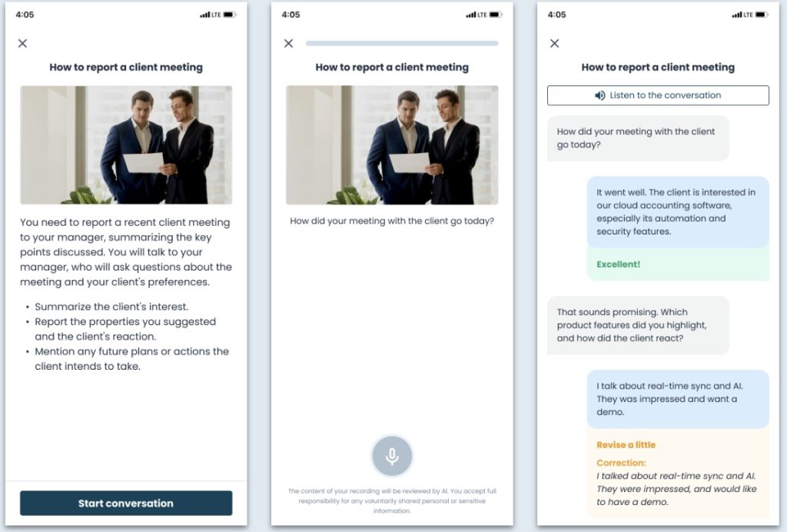The width and height of the screenshot is (787, 532).
Task: Close the recording screen with X icon
Action: [x=289, y=44]
